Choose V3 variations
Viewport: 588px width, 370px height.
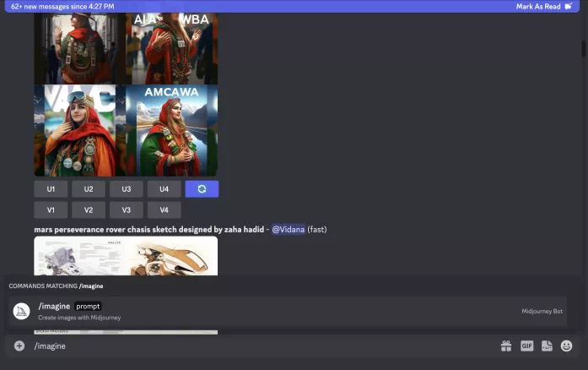click(127, 210)
